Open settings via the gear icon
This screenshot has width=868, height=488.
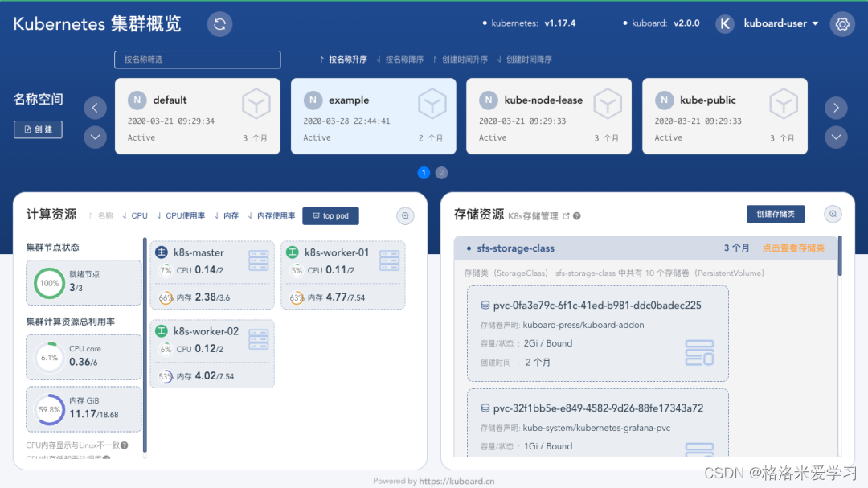click(x=842, y=24)
